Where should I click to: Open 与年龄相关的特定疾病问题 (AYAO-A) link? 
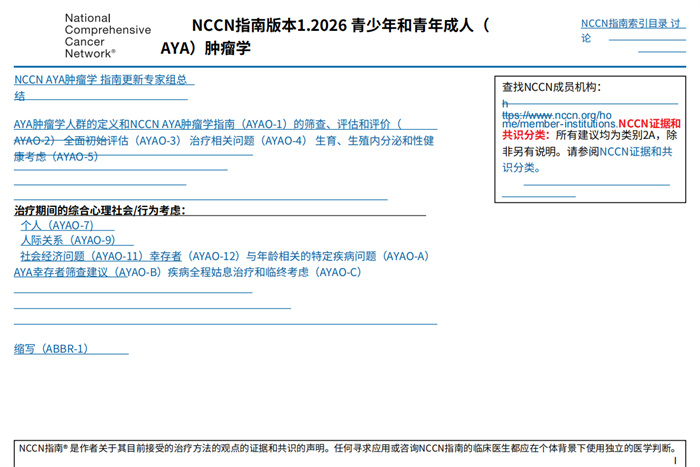coord(337,256)
